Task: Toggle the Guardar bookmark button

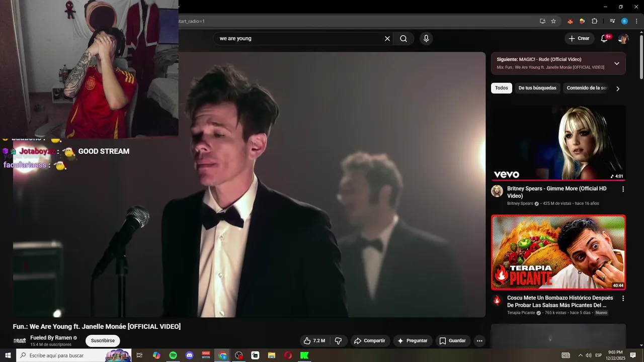Action: point(453,341)
